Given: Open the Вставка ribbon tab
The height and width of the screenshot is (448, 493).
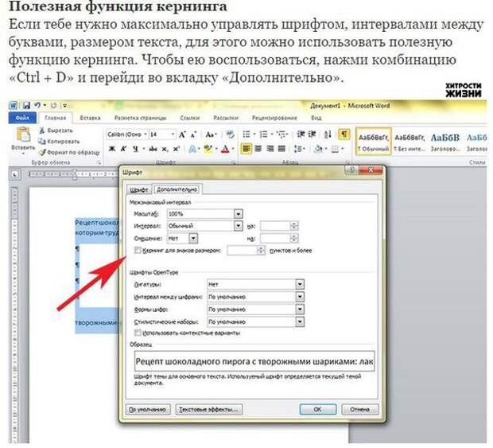Looking at the screenshot, I should [x=90, y=118].
